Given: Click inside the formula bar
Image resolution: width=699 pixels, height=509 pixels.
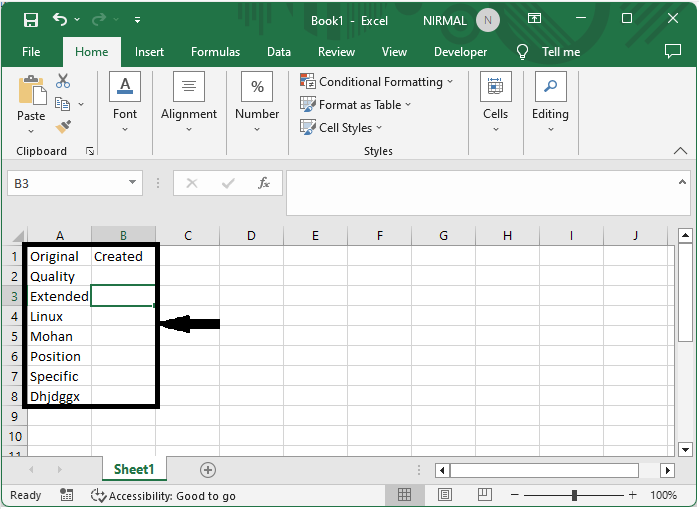Looking at the screenshot, I should point(481,193).
